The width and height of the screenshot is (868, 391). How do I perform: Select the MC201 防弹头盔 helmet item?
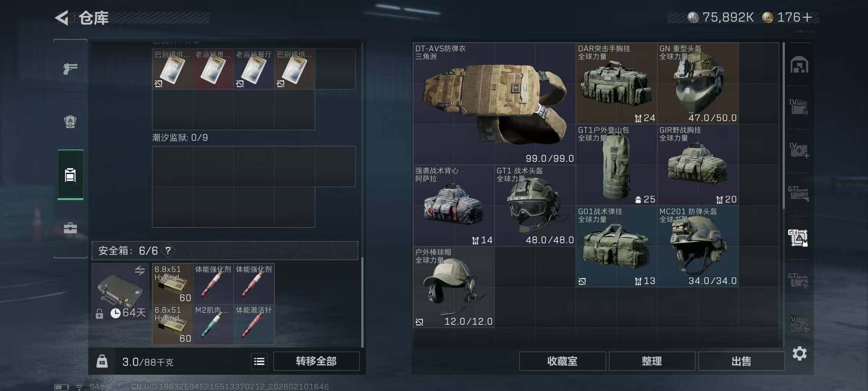coord(698,247)
